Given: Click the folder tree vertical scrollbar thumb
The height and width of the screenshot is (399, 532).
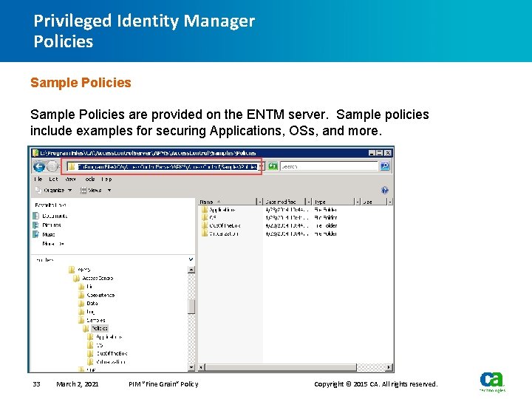Looking at the screenshot, I should click(191, 307).
